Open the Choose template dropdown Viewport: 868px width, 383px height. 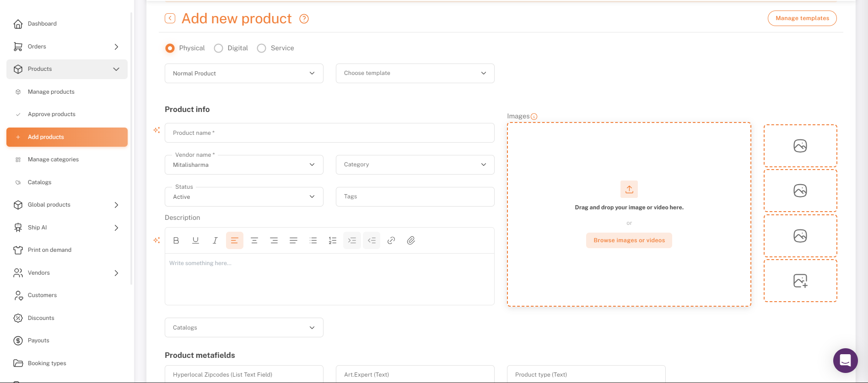pos(415,73)
